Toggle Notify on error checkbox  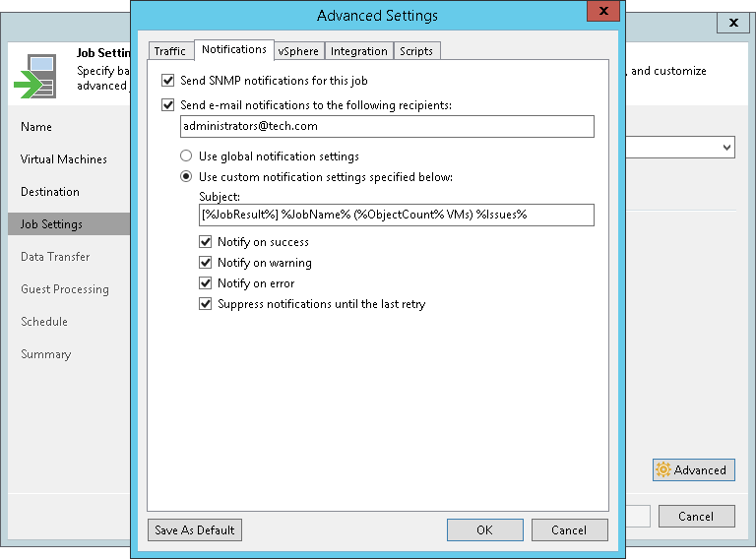point(206,283)
